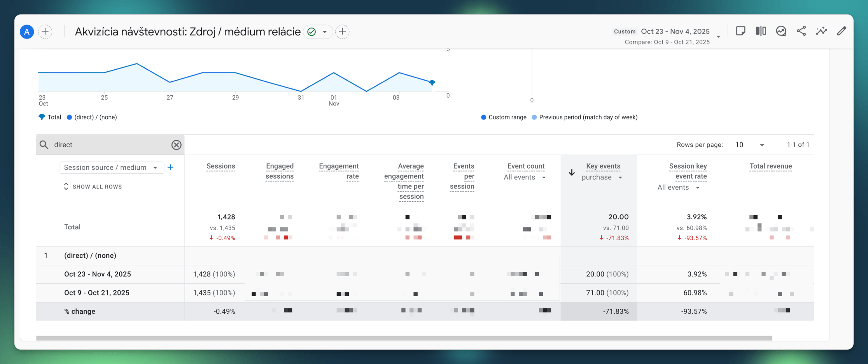Sort table by Sessions column

click(x=220, y=166)
